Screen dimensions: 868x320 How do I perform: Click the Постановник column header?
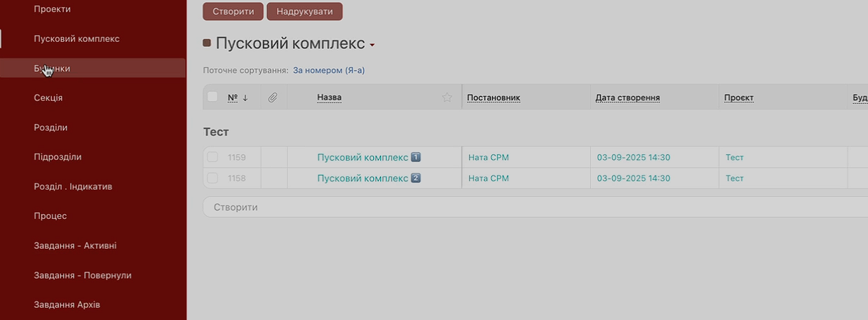click(x=493, y=97)
